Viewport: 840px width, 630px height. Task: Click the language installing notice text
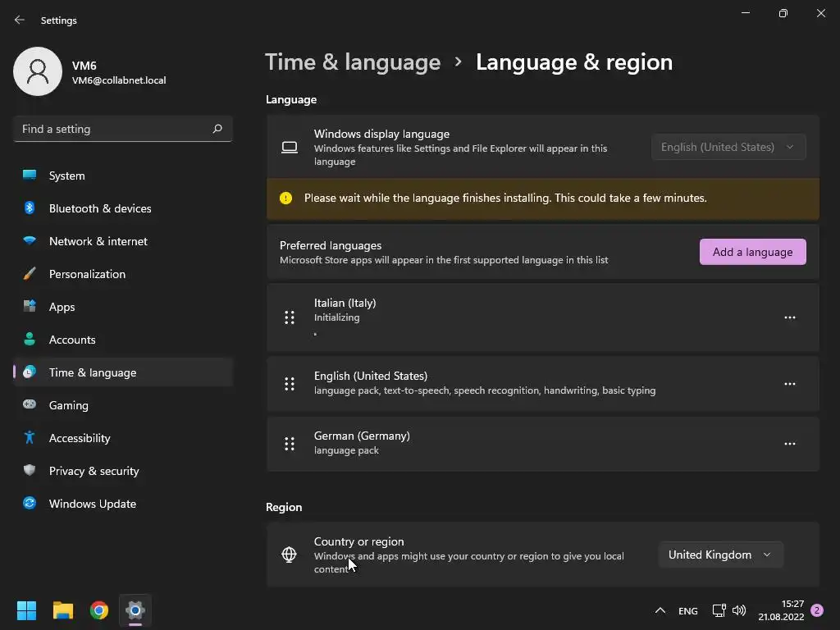click(x=505, y=198)
